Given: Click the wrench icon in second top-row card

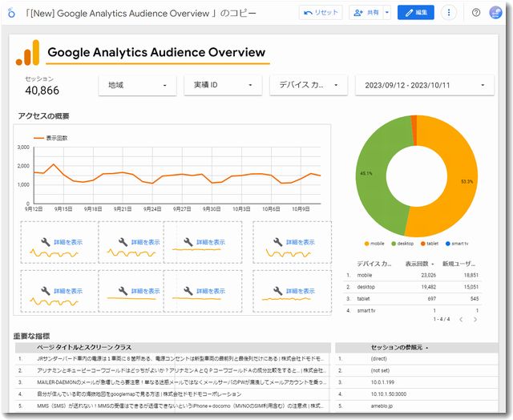Looking at the screenshot, I should click(x=123, y=242).
